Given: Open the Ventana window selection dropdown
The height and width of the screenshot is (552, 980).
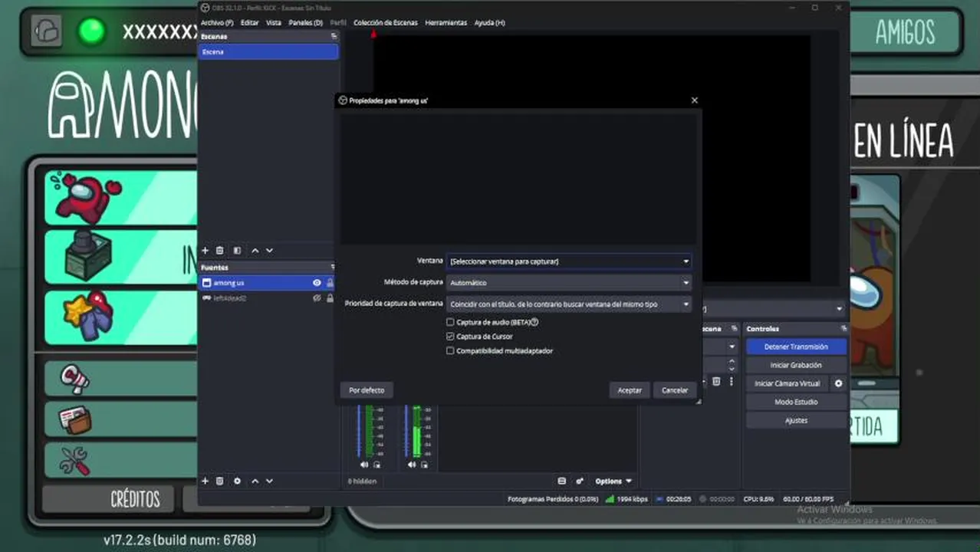Looking at the screenshot, I should [x=569, y=261].
